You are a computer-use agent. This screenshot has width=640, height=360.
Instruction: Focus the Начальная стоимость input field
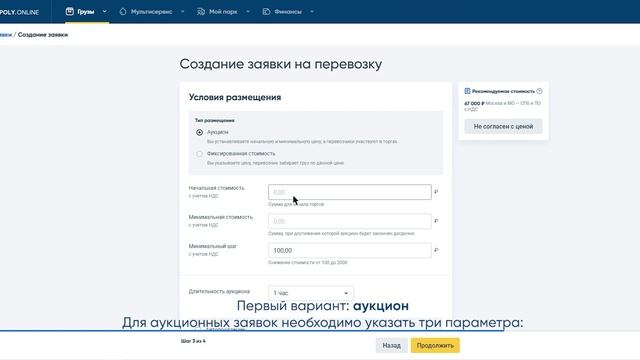350,192
